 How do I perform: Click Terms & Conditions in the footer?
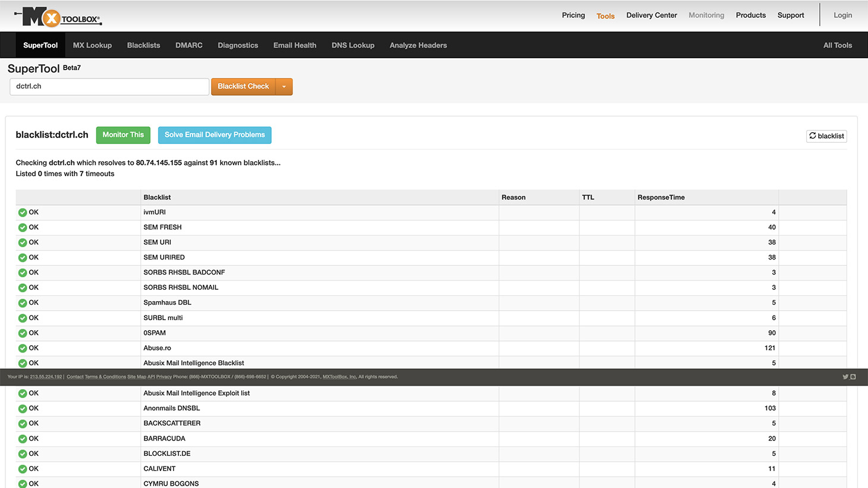pyautogui.click(x=105, y=377)
